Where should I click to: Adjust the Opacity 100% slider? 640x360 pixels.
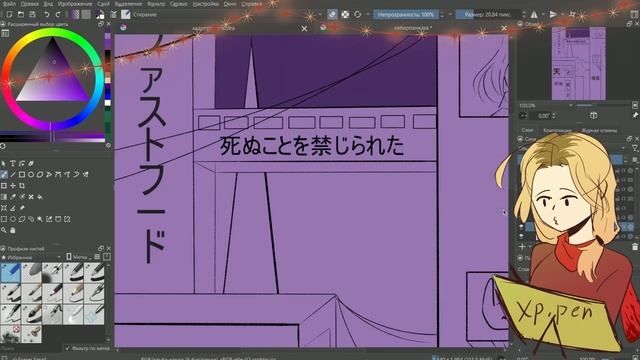(406, 14)
